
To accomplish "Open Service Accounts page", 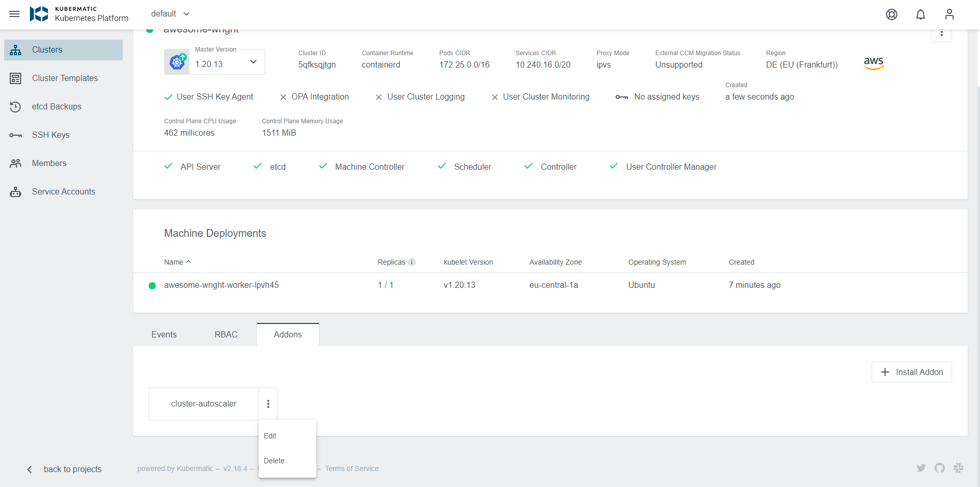I will (x=63, y=192).
